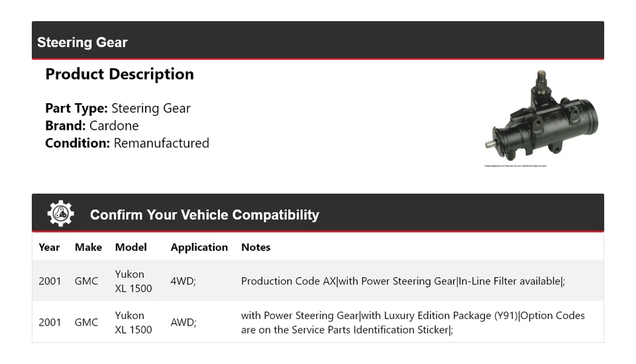
Task: Click the AWD; application cell
Action: point(184,322)
